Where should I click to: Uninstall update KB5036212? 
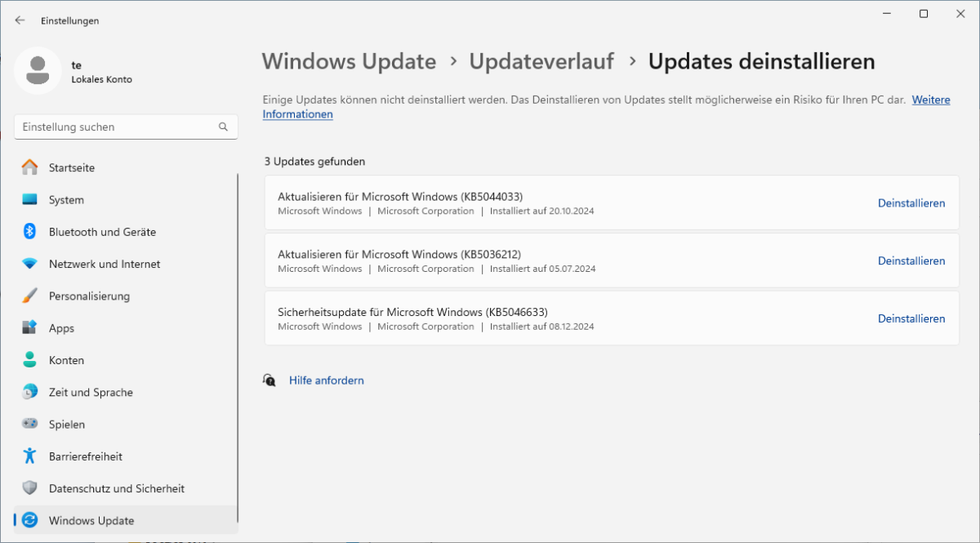911,261
